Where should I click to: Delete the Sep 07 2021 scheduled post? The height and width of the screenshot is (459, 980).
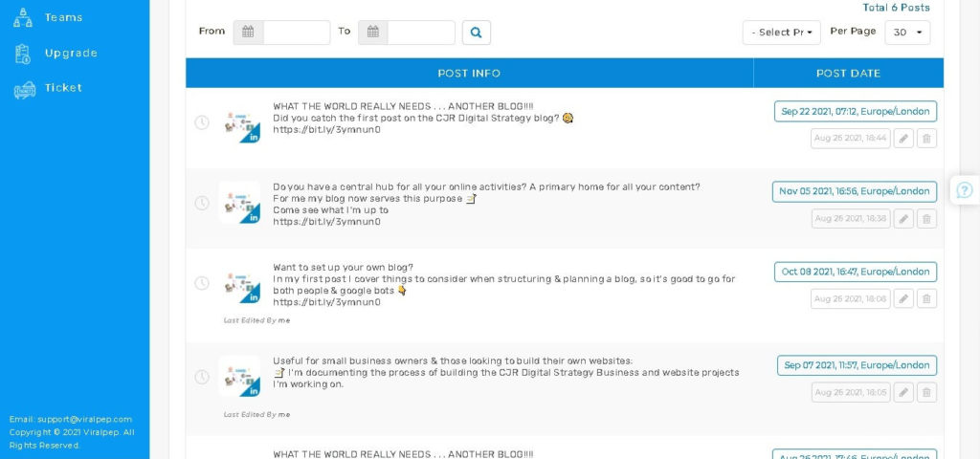click(926, 392)
